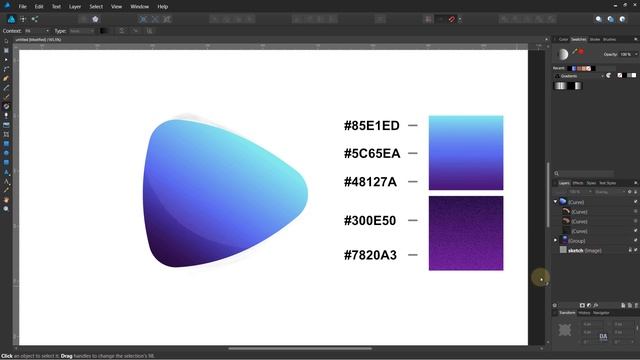Click the red snapping magnet icon
This screenshot has width=640, height=360.
[x=452, y=19]
